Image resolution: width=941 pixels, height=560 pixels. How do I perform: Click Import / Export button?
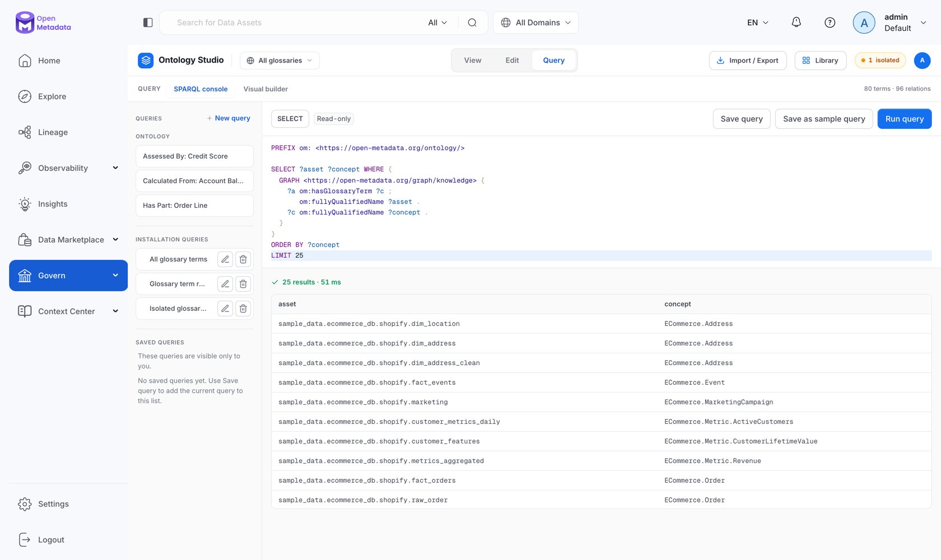tap(748, 60)
